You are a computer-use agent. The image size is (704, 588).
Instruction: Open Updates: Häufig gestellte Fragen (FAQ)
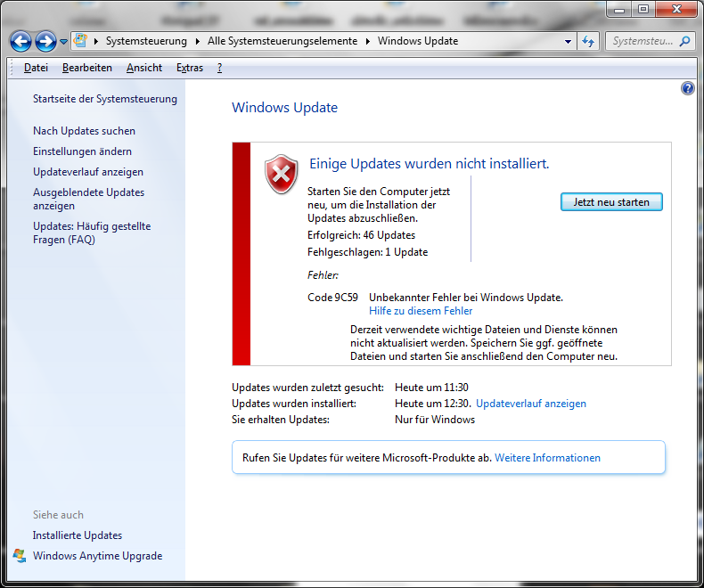(92, 233)
